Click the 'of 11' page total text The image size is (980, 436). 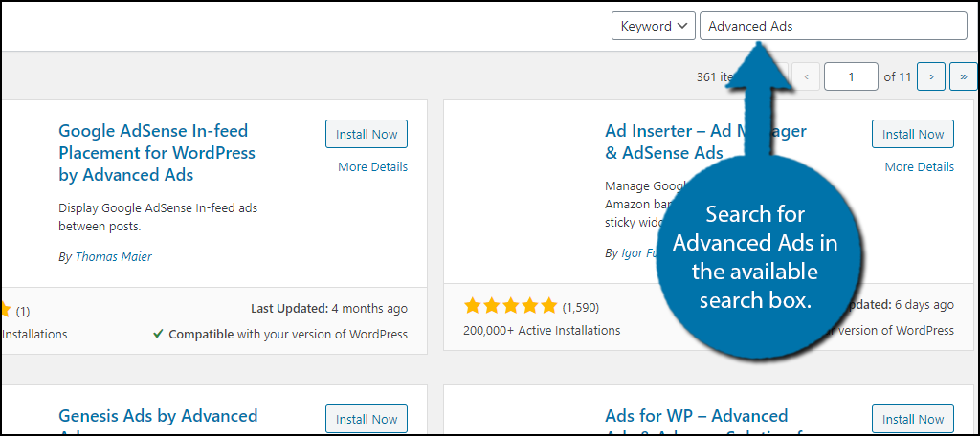(x=898, y=77)
